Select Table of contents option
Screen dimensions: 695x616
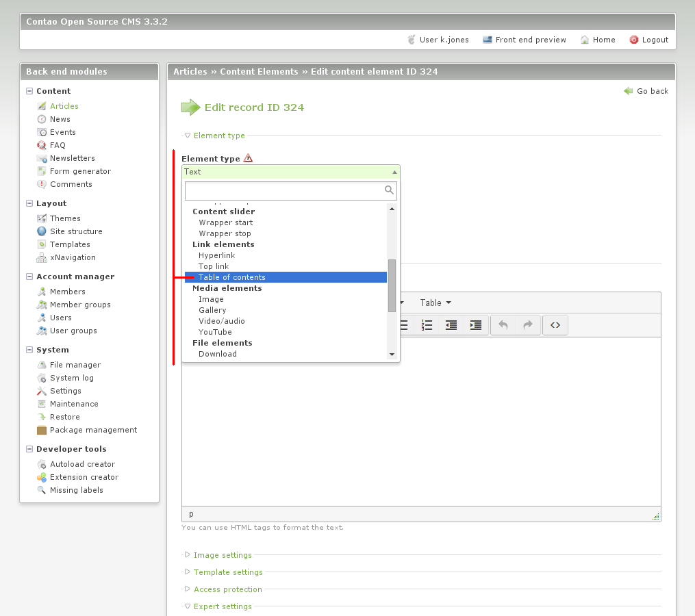click(x=232, y=277)
